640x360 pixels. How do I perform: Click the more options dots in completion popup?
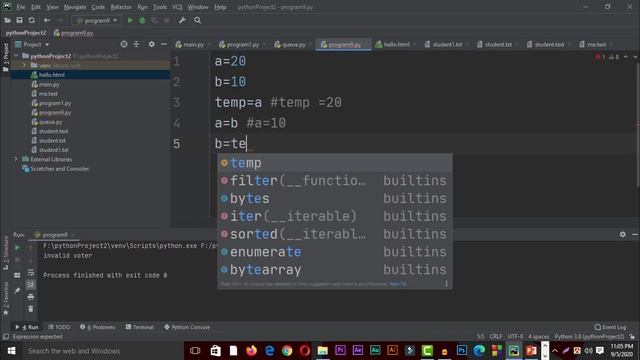tap(446, 284)
